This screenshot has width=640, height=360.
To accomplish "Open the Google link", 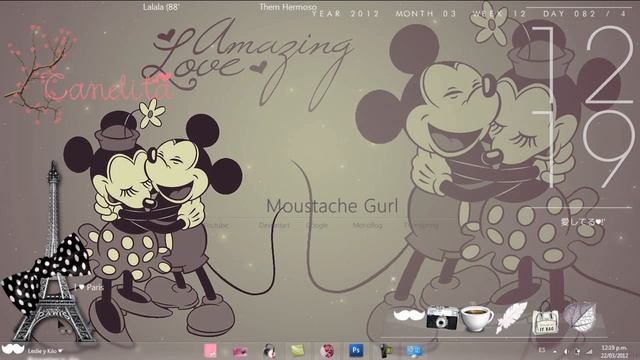I will pos(317,225).
